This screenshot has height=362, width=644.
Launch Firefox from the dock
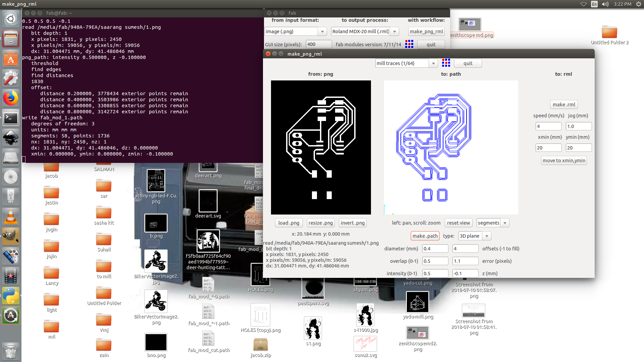[x=11, y=98]
